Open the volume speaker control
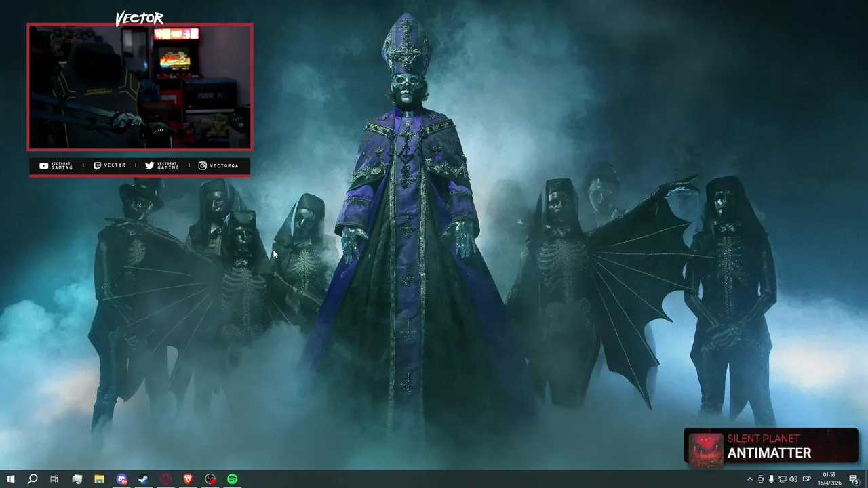The image size is (868, 488). tap(793, 479)
